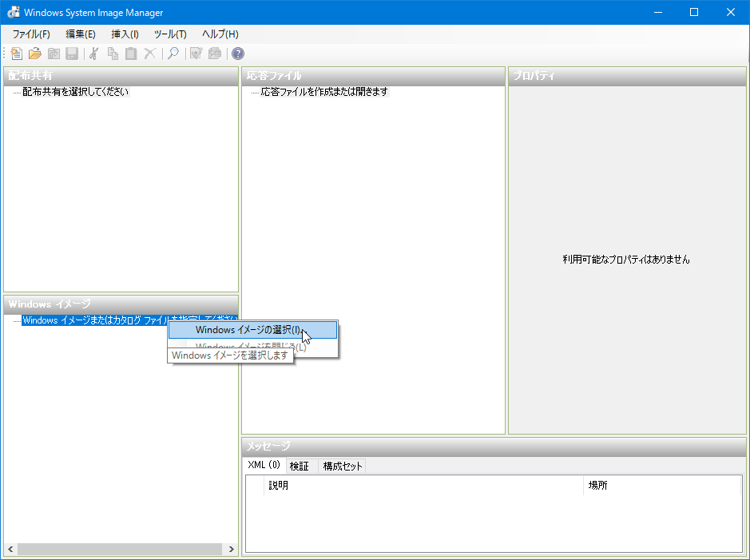Select 配布共有を選択してください tree item
750x560 pixels.
76,92
